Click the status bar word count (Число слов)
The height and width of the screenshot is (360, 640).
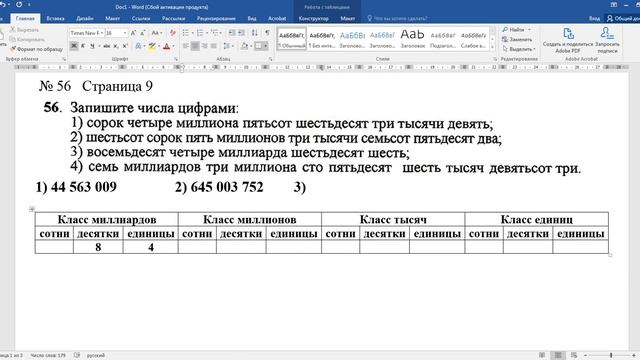click(x=48, y=356)
